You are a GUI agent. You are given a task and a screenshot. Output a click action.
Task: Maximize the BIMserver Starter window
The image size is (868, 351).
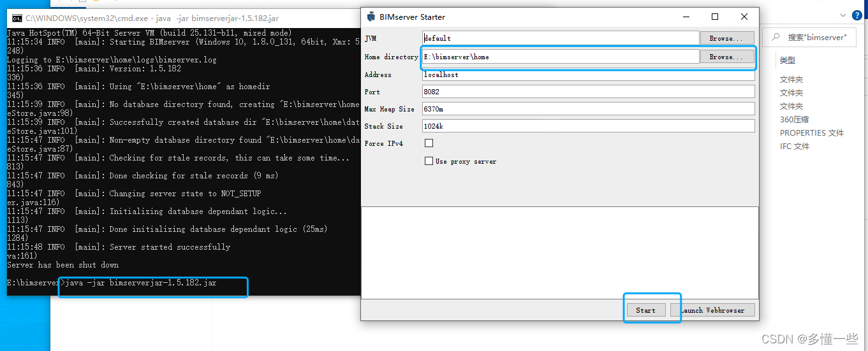tap(715, 17)
